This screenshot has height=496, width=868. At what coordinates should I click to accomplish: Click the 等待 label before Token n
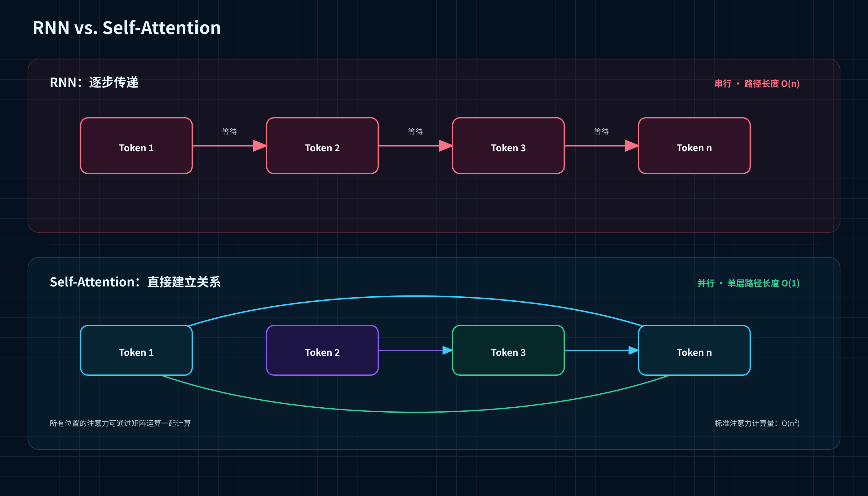pos(601,132)
